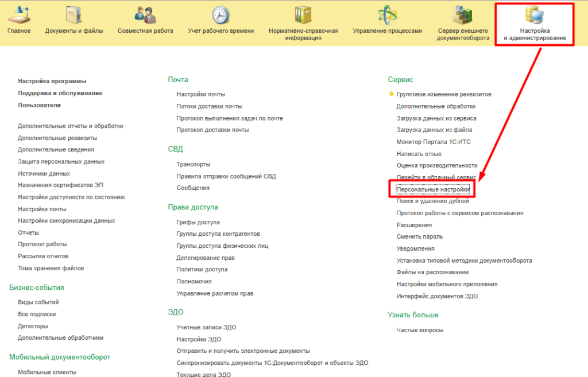
Task: Open Установка типовой методики документооборота
Action: [x=464, y=261]
